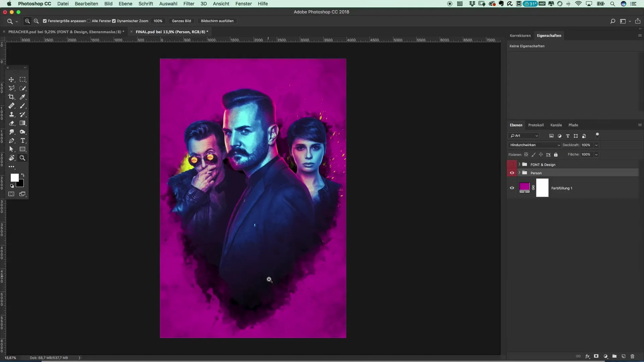Toggle lock transparent pixels
Viewport: 644px width, 362px height.
click(x=526, y=155)
